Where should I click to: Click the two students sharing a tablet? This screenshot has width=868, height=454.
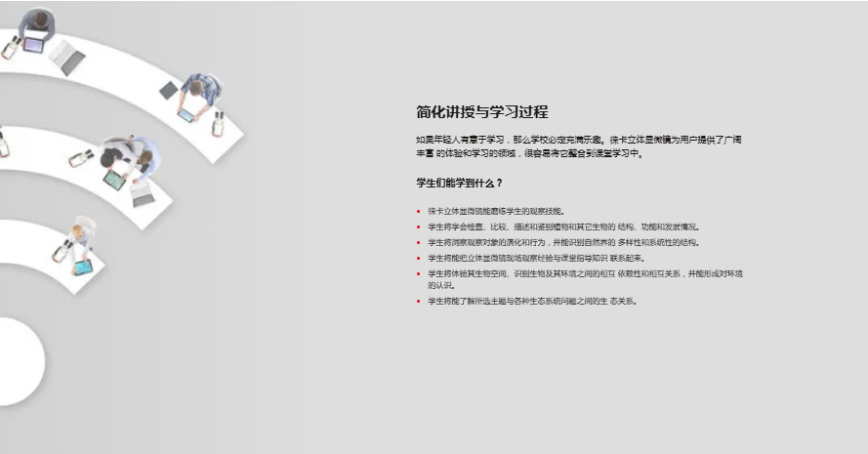click(x=127, y=154)
